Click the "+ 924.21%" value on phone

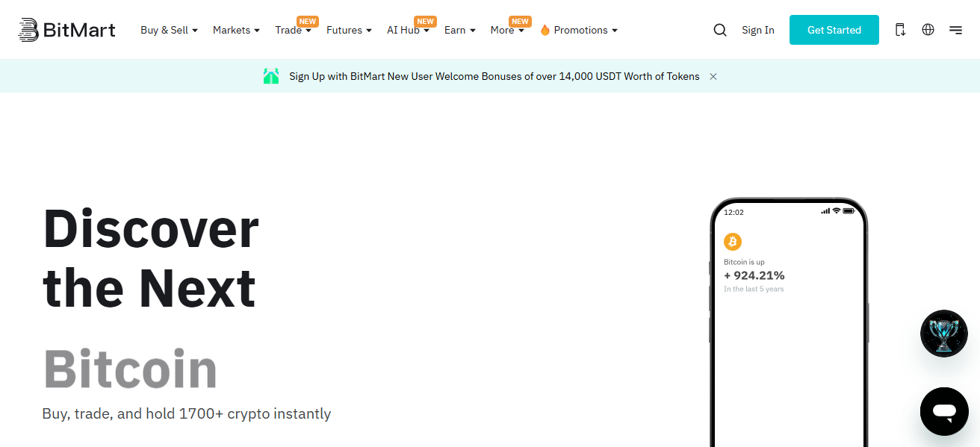tap(754, 275)
